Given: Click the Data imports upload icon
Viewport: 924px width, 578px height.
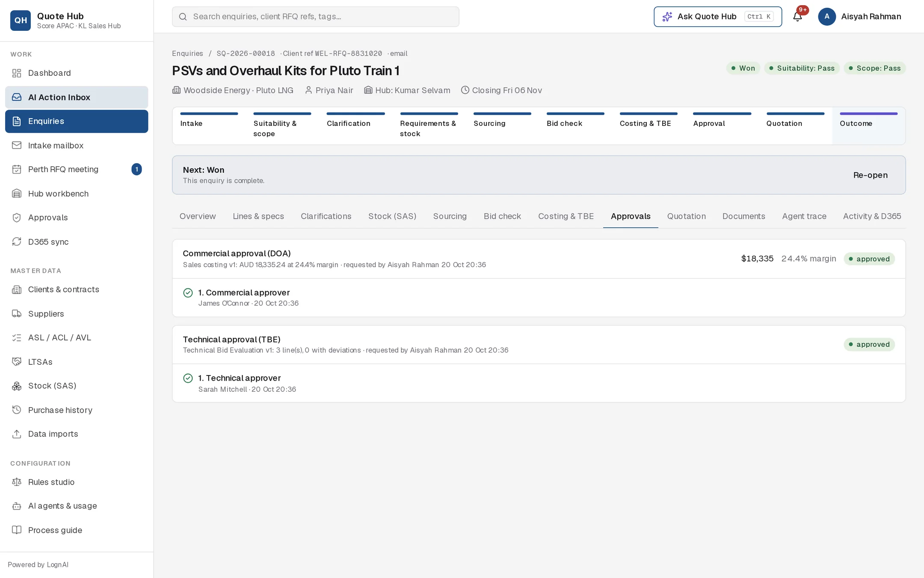Looking at the screenshot, I should point(17,434).
